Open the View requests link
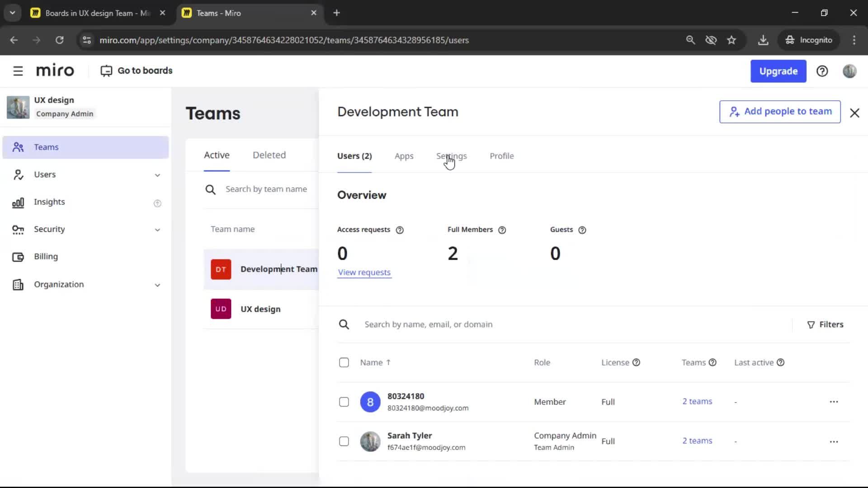This screenshot has width=868, height=488. pos(364,272)
